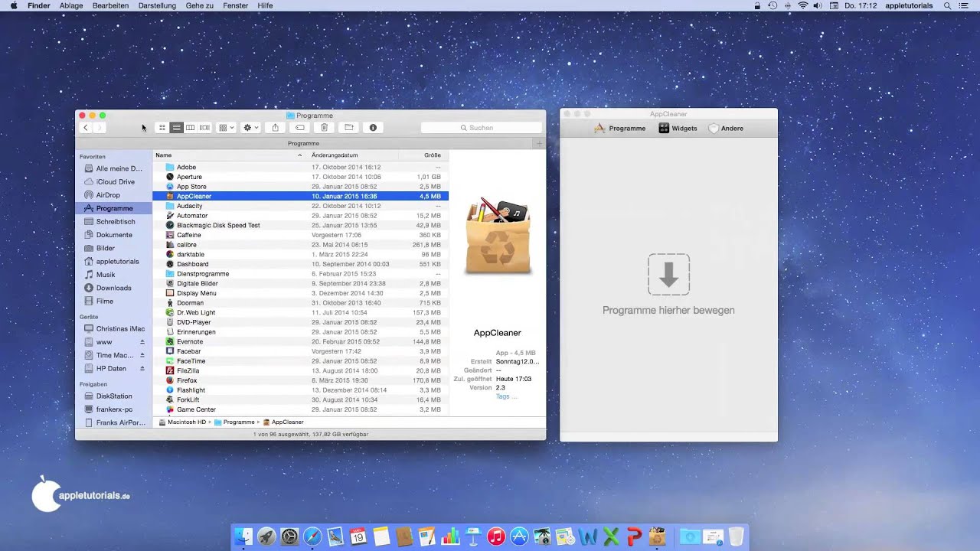Go back in Finder history

[x=86, y=128]
